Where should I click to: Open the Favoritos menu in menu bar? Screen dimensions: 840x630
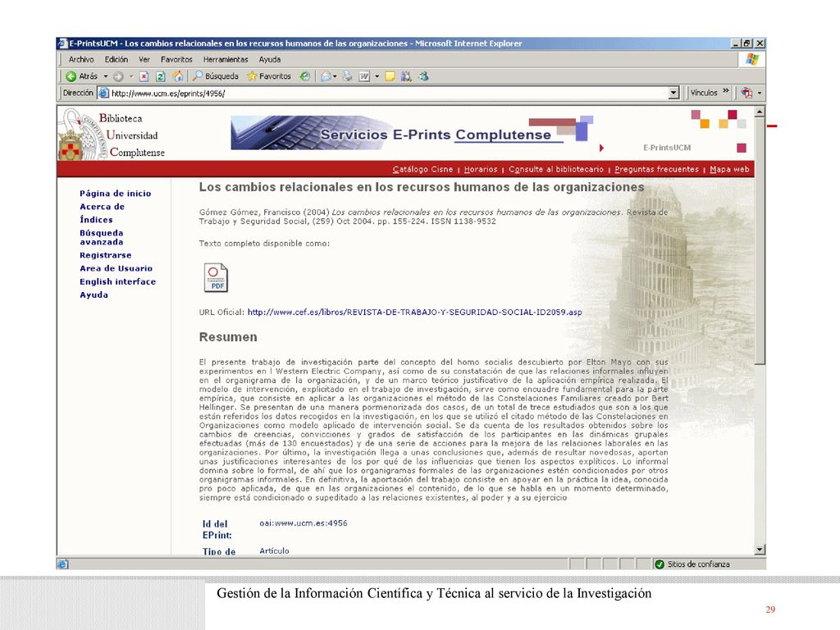(x=176, y=59)
